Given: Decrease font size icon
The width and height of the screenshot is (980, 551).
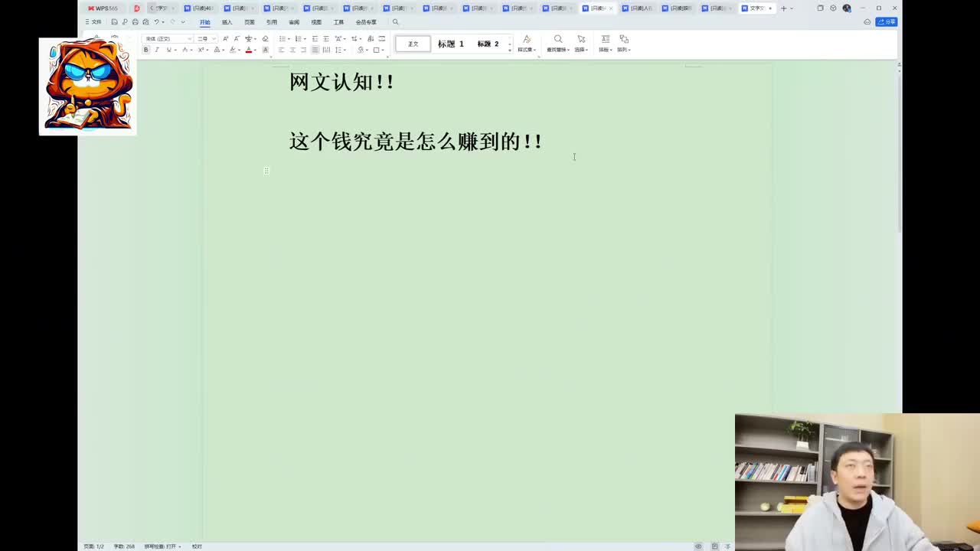Looking at the screenshot, I should (237, 39).
